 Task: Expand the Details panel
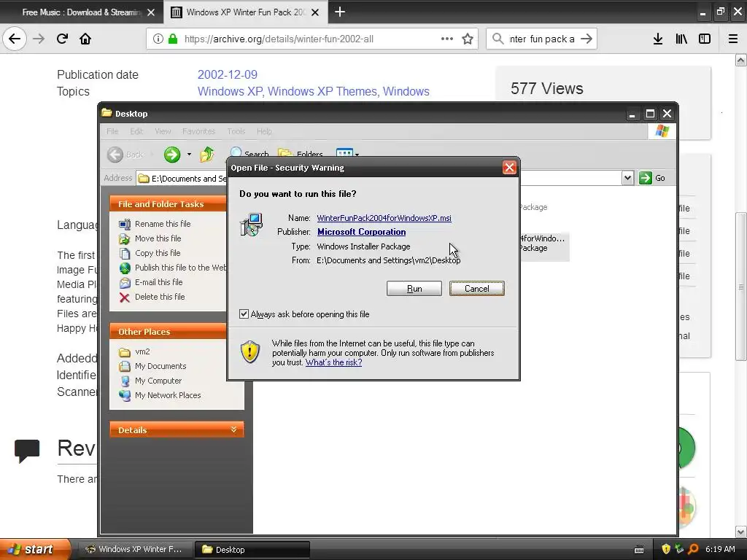[x=177, y=429]
